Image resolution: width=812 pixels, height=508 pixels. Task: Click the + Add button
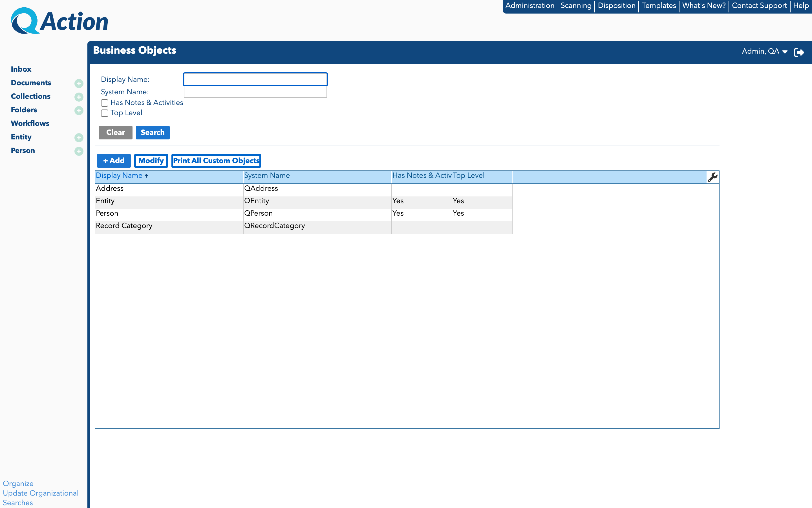[x=114, y=161]
